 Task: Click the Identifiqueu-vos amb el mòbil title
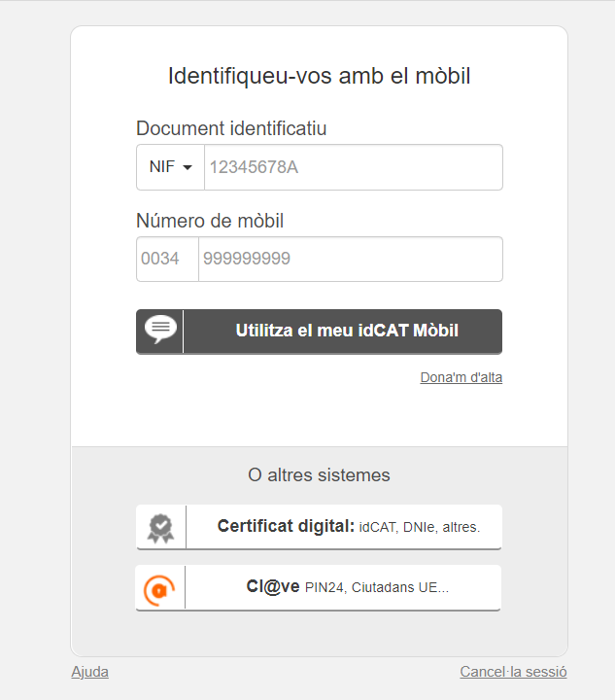point(320,76)
